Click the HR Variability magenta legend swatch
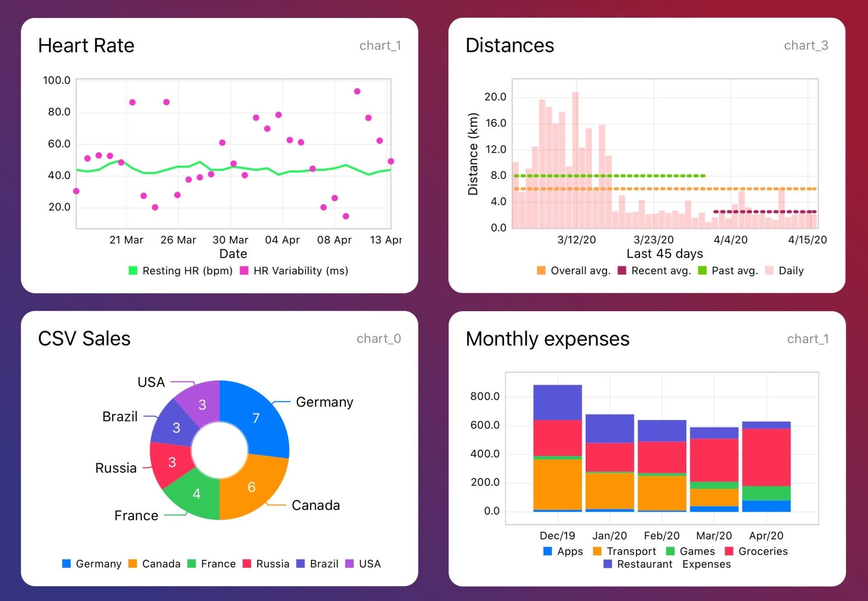868x601 pixels. coord(244,270)
